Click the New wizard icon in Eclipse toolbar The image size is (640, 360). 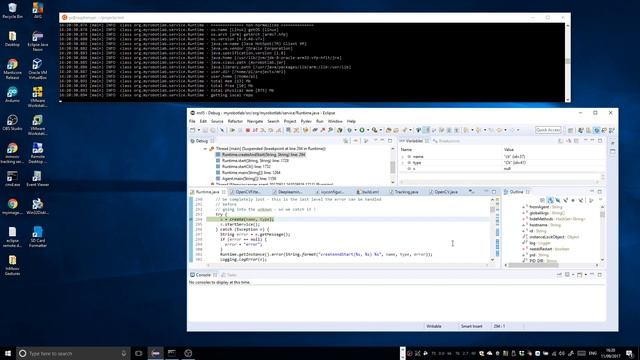pos(192,130)
